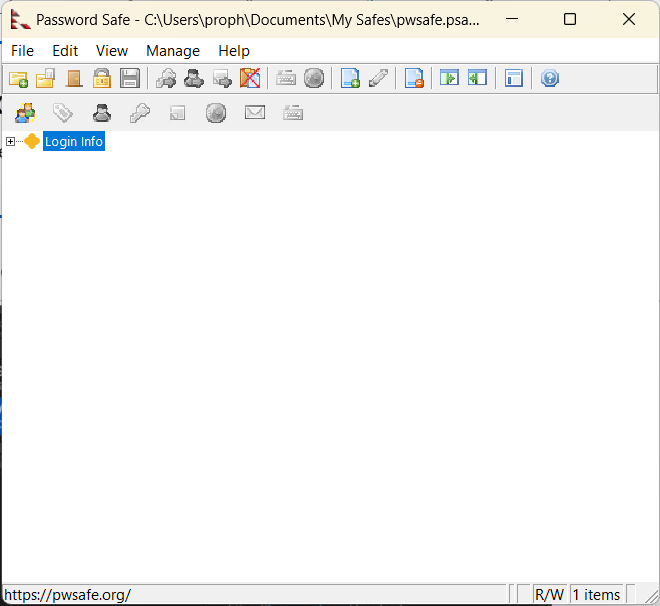Image resolution: width=660 pixels, height=606 pixels.
Task: Click the Collapse All toolbar icon
Action: (x=477, y=78)
